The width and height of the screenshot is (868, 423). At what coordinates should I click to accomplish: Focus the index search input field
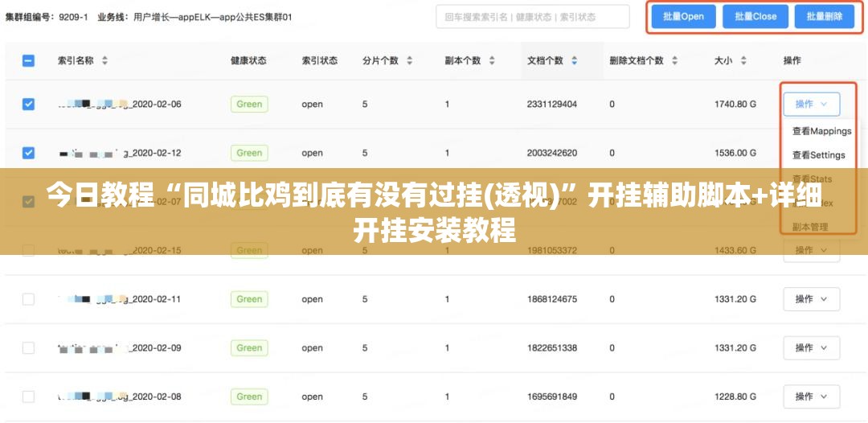coord(533,17)
